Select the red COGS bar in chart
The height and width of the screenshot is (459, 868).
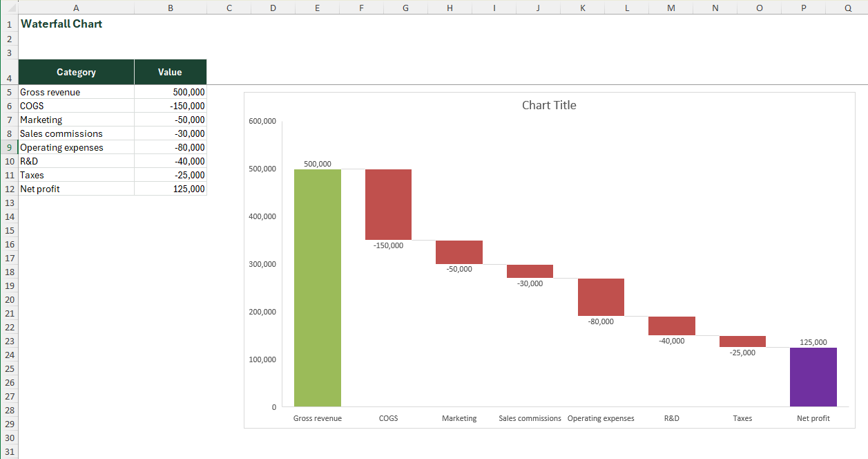(x=388, y=205)
